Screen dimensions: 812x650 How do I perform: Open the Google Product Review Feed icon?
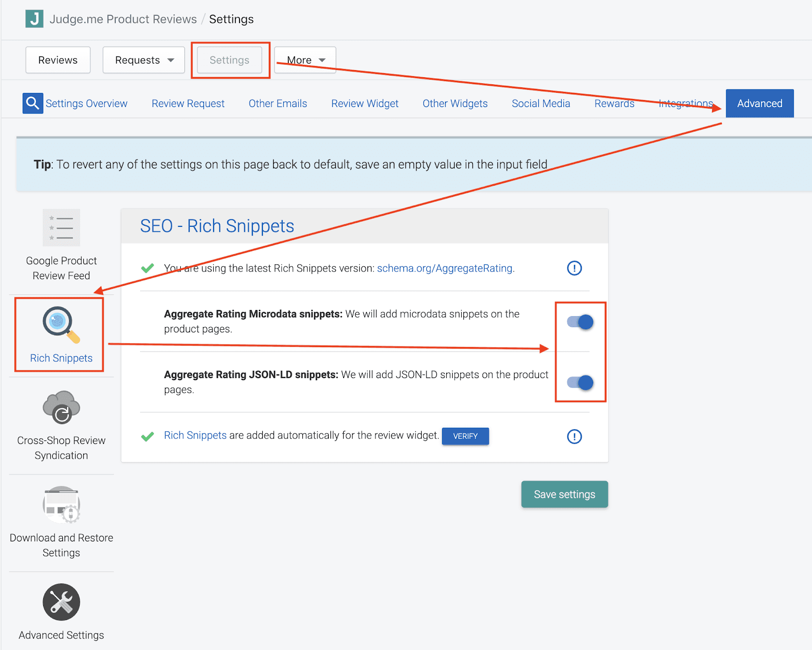tap(61, 227)
